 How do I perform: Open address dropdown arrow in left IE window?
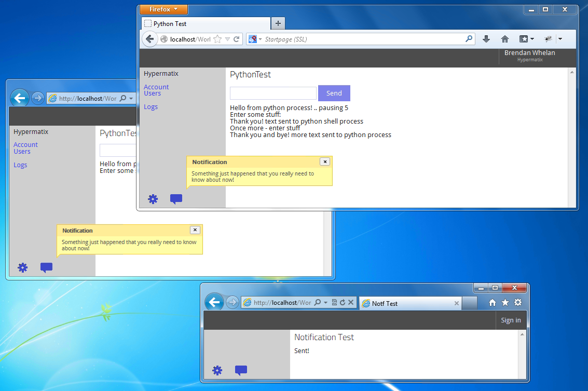point(131,98)
